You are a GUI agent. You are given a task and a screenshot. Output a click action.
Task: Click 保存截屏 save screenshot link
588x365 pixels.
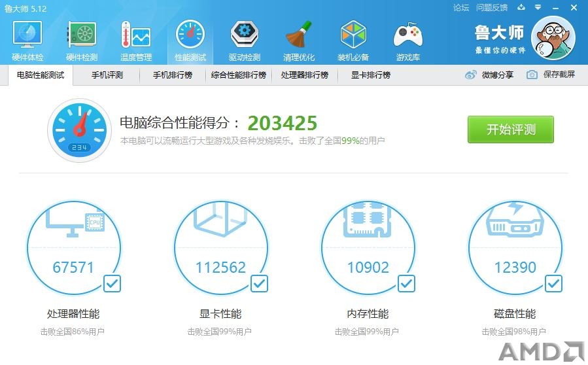coord(559,75)
